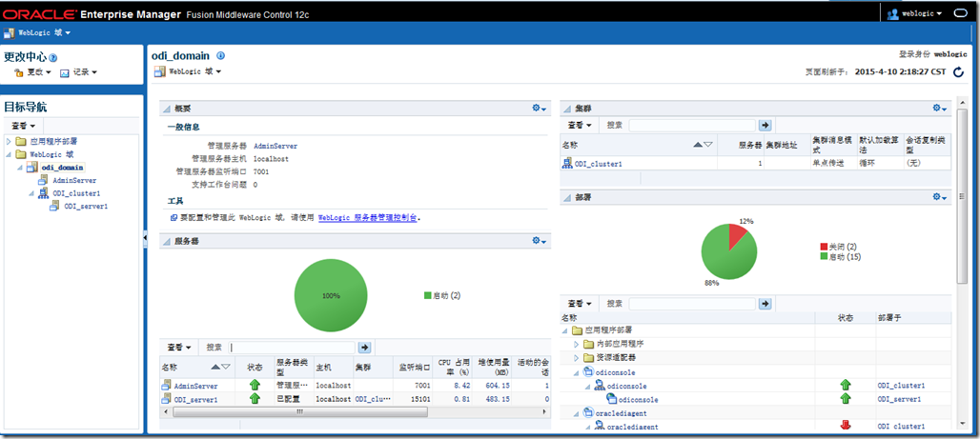
Task: Click WebLogic 域 icon in blue toolbar
Action: (10, 32)
